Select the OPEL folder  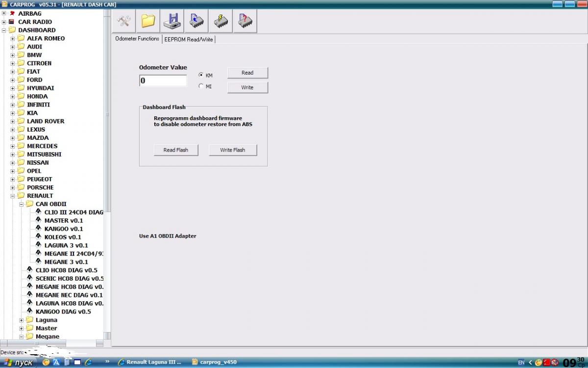click(34, 171)
